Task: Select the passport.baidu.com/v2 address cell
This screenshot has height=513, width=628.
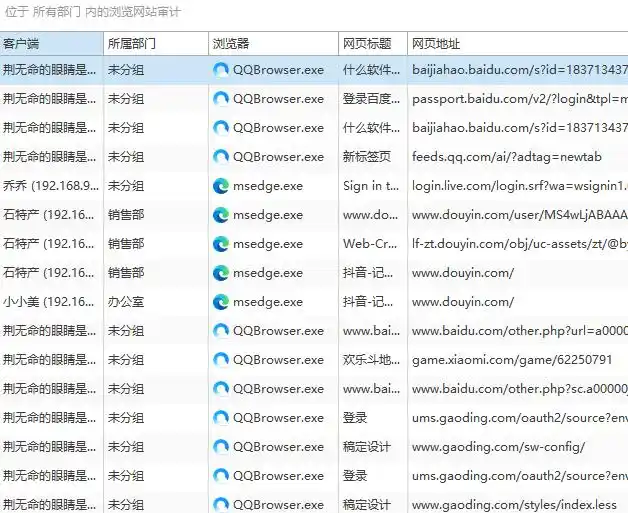Action: 519,99
